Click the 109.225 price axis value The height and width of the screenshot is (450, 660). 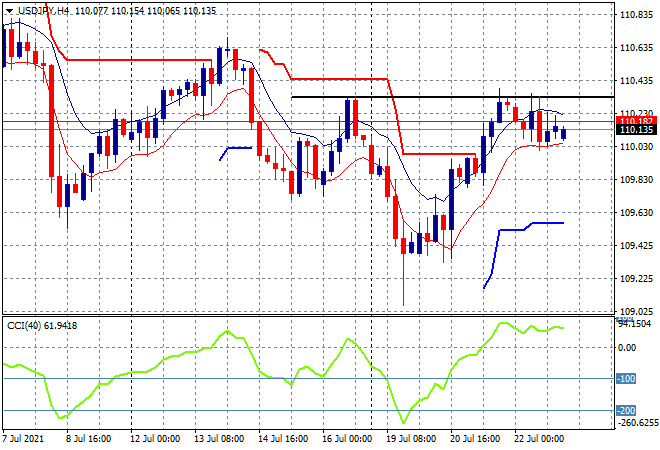(636, 278)
